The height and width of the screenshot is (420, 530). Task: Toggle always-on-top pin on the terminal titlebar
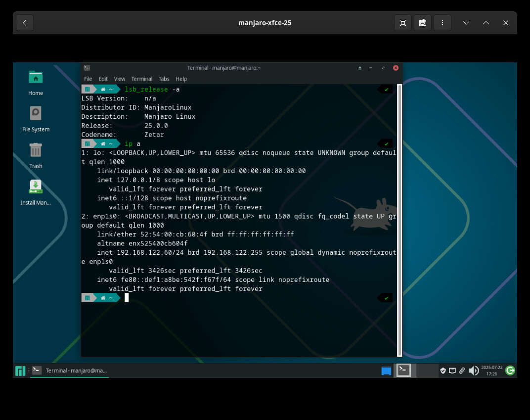point(359,68)
